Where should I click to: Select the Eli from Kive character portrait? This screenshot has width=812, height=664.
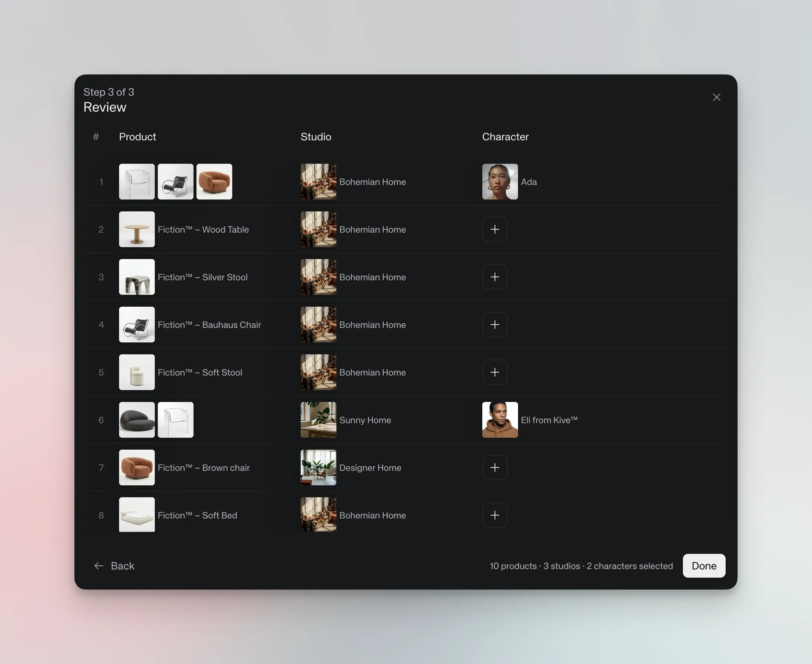click(x=500, y=419)
